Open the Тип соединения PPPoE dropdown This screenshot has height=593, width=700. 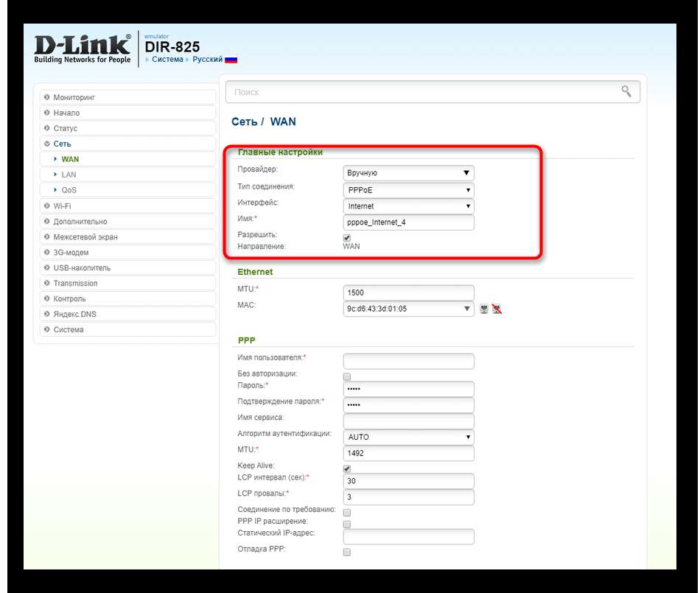pyautogui.click(x=408, y=190)
